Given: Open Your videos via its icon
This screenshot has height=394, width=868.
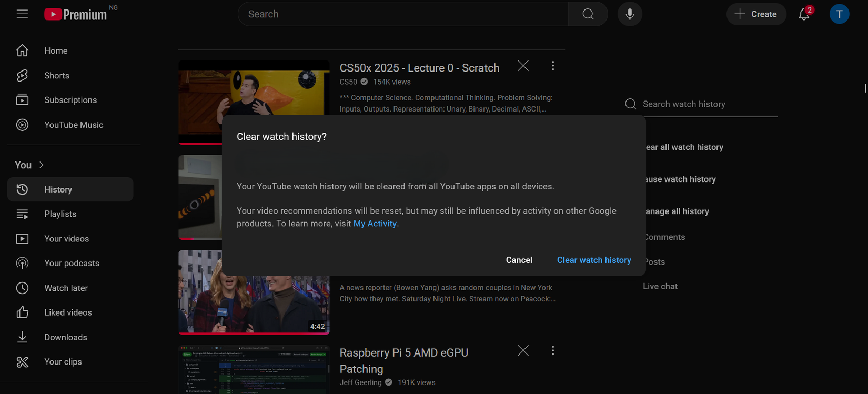Looking at the screenshot, I should click(x=22, y=239).
